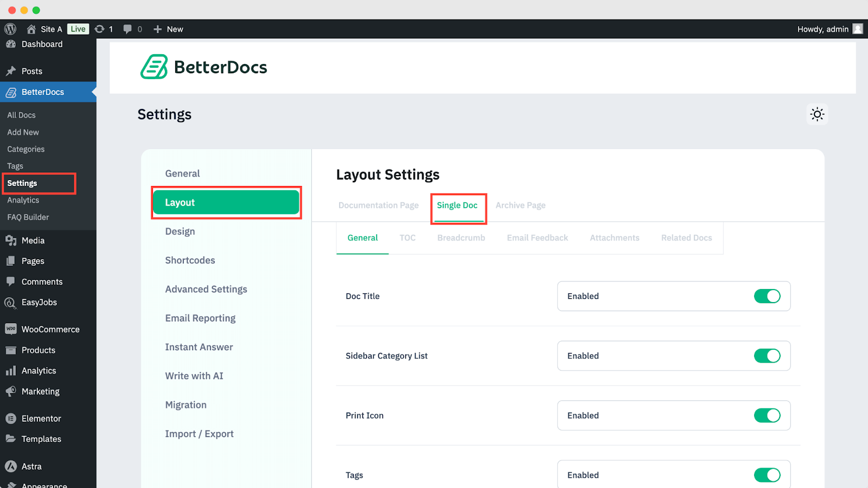
Task: Click the WordPress logo in the admin bar
Action: click(x=10, y=29)
